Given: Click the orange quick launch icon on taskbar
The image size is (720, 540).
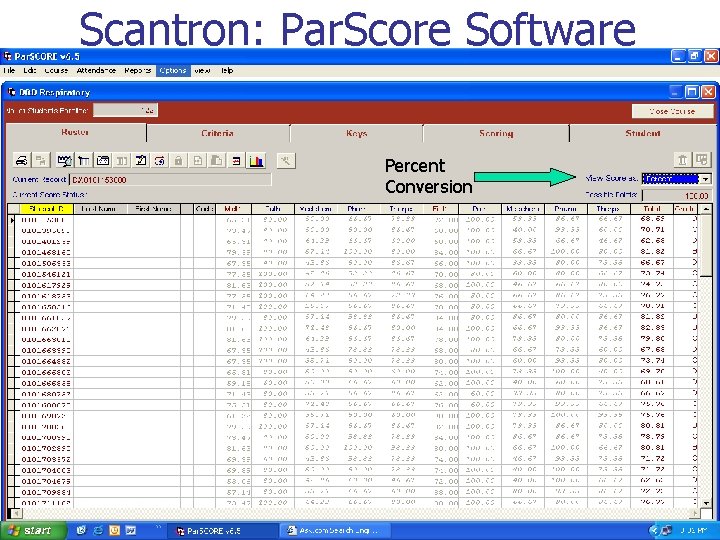Looking at the screenshot, I should click(x=114, y=531).
